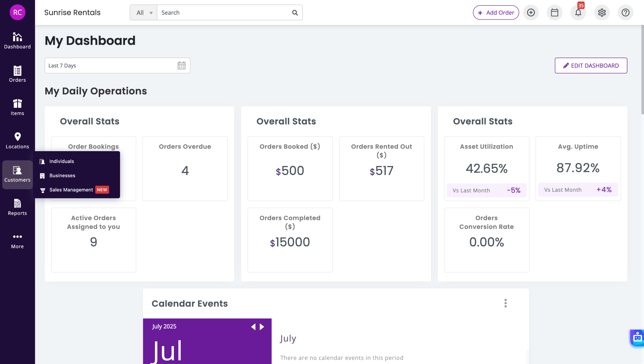Select Individuals from Customers submenu
This screenshot has height=364, width=644.
[62, 161]
